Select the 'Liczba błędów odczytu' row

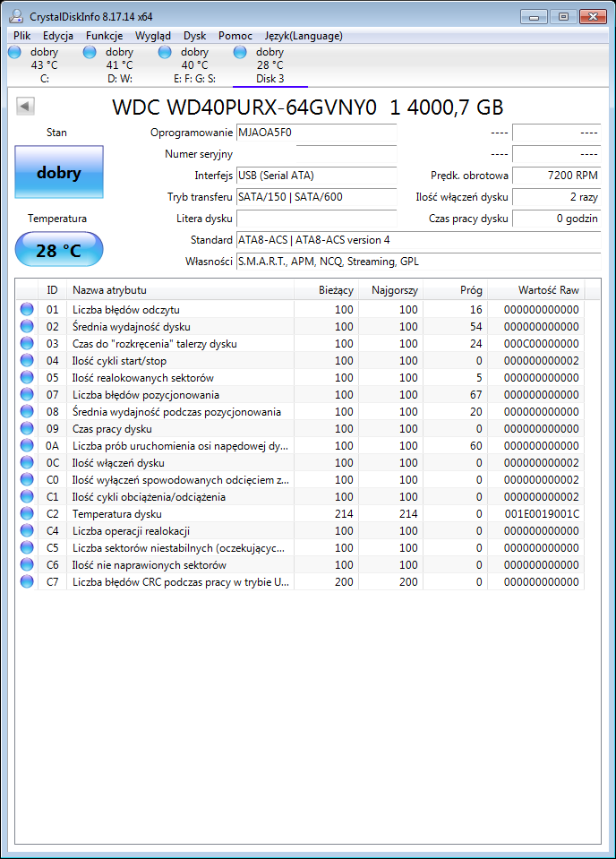click(x=300, y=310)
